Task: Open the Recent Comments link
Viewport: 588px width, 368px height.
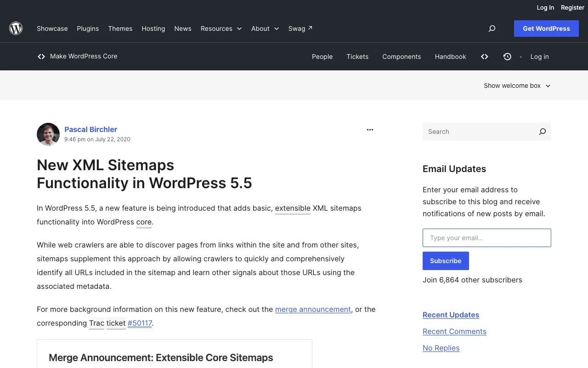Action: (454, 331)
